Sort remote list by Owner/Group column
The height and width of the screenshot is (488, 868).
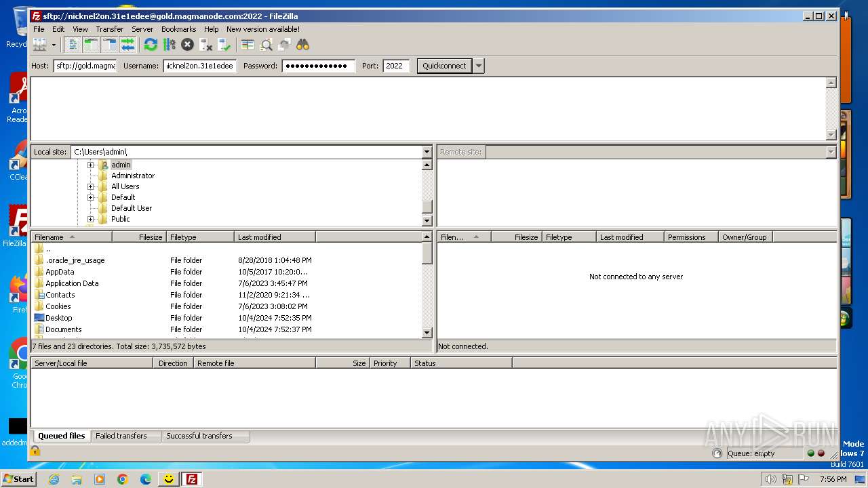point(745,237)
